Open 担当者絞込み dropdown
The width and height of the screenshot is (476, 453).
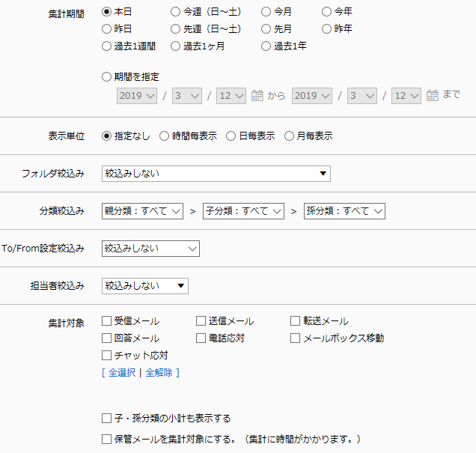pyautogui.click(x=145, y=286)
